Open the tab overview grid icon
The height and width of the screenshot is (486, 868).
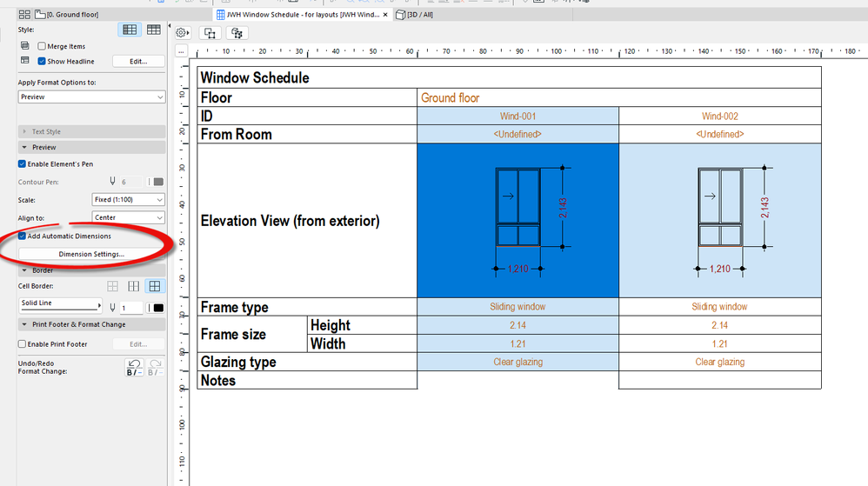[24, 15]
